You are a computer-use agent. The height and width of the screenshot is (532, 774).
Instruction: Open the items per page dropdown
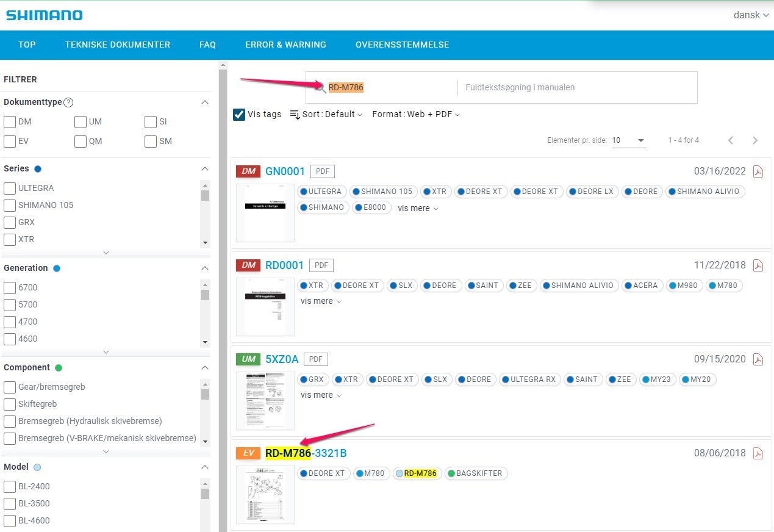click(629, 140)
